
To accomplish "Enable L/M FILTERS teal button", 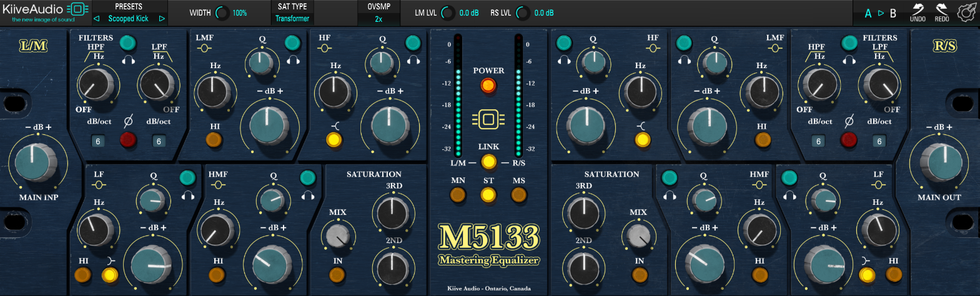I will (x=127, y=42).
